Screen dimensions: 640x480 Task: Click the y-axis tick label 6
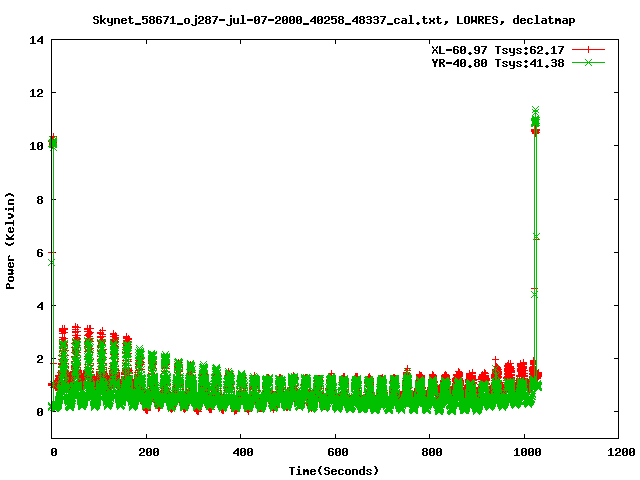(x=40, y=253)
